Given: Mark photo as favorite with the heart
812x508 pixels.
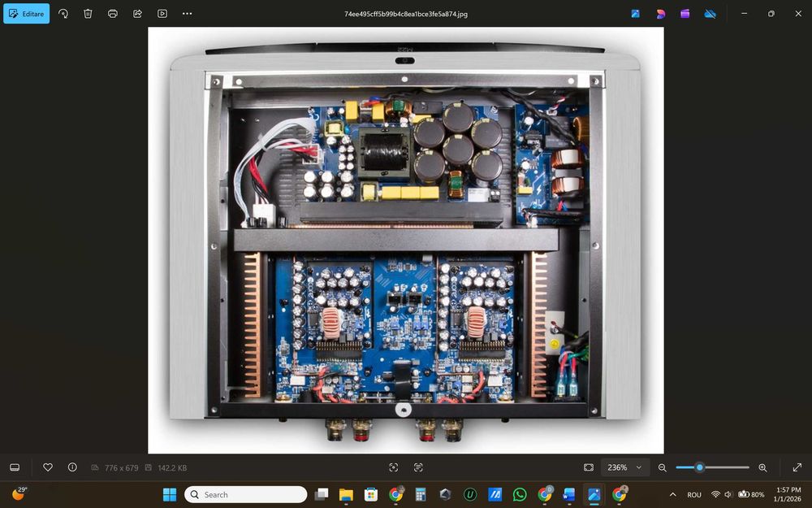Looking at the screenshot, I should 48,467.
